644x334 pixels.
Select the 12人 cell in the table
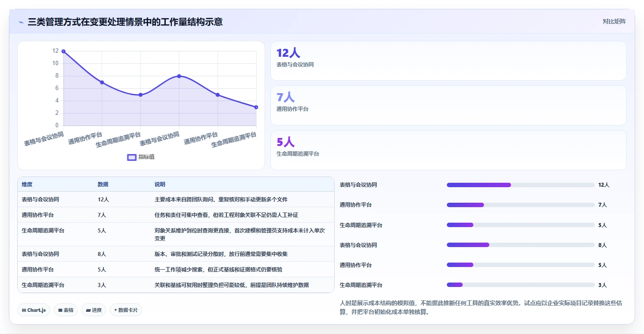[x=103, y=200]
